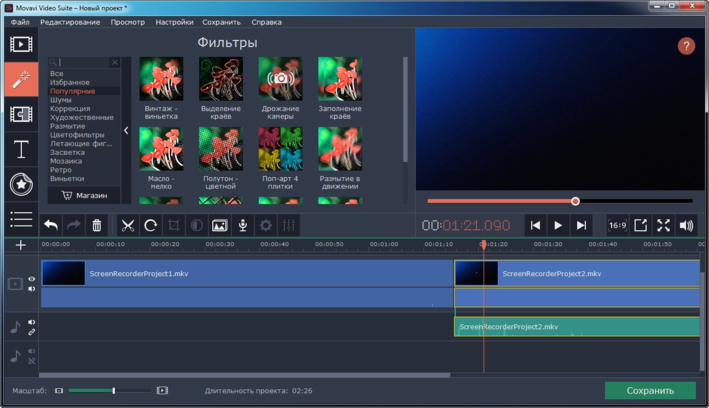Open the Titles (T) tab
This screenshot has height=408, width=709.
tap(21, 149)
